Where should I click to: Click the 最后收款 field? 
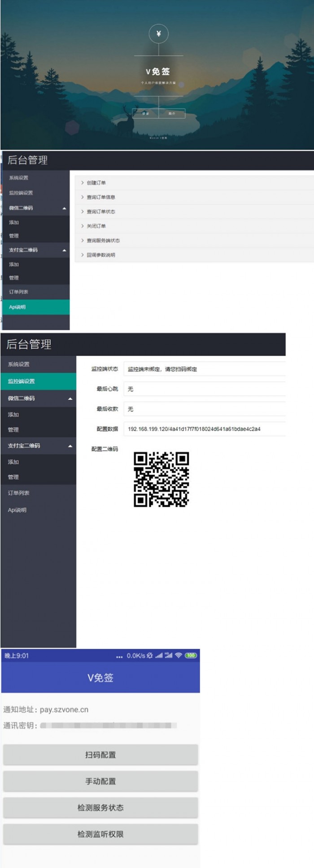pyautogui.click(x=205, y=409)
